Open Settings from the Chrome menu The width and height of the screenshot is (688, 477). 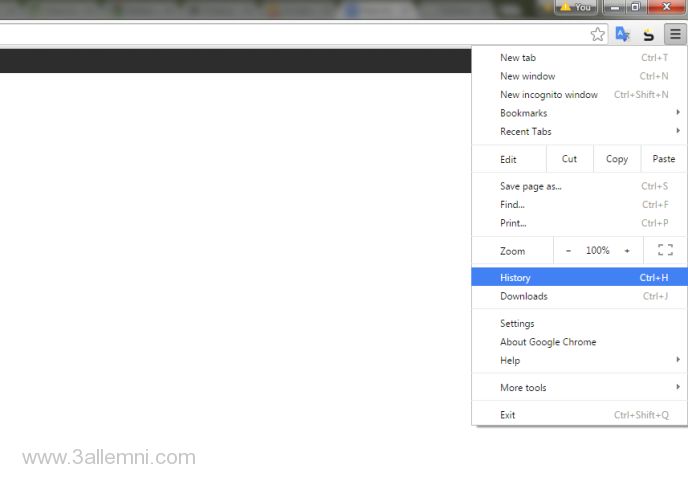point(518,324)
